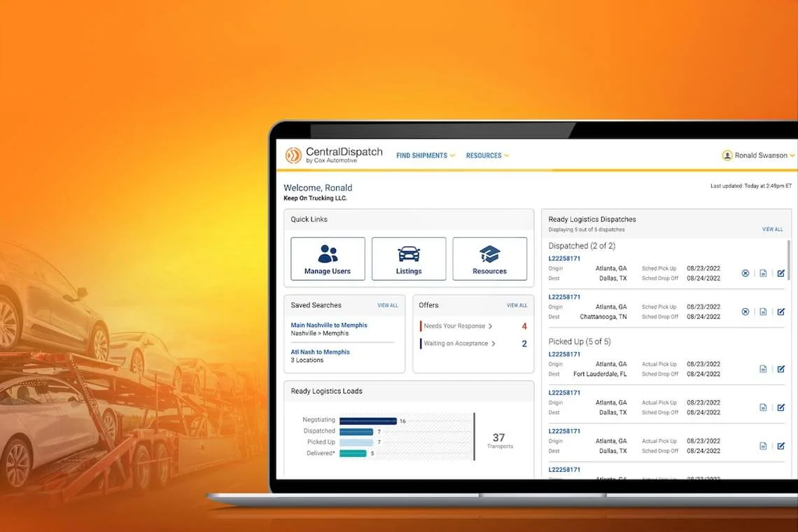This screenshot has height=532, width=798.
Task: Click View All in Saved Searches
Action: pos(388,305)
